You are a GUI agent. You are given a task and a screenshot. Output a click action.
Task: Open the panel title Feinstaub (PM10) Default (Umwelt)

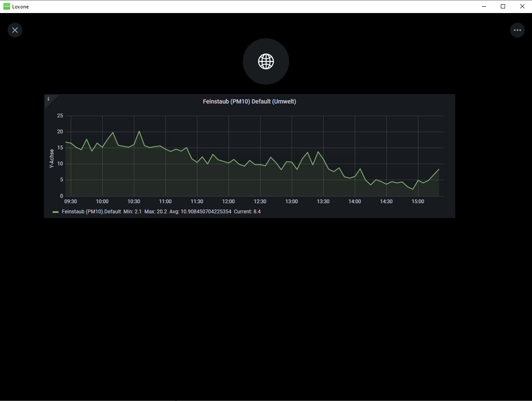click(x=249, y=101)
